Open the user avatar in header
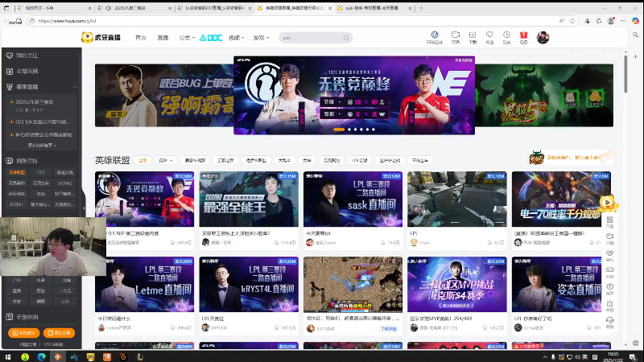The width and height of the screenshot is (644, 362). pos(543,37)
